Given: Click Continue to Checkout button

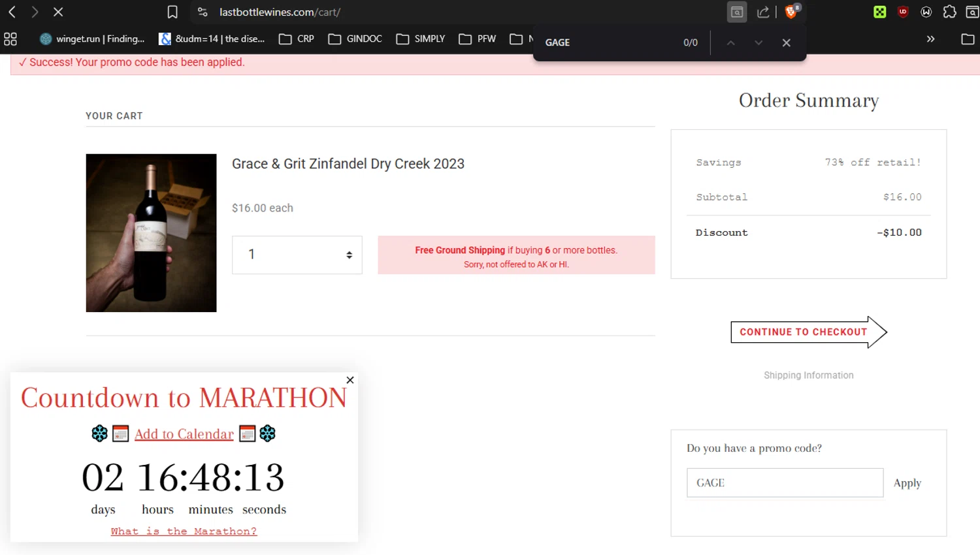Looking at the screenshot, I should point(809,332).
